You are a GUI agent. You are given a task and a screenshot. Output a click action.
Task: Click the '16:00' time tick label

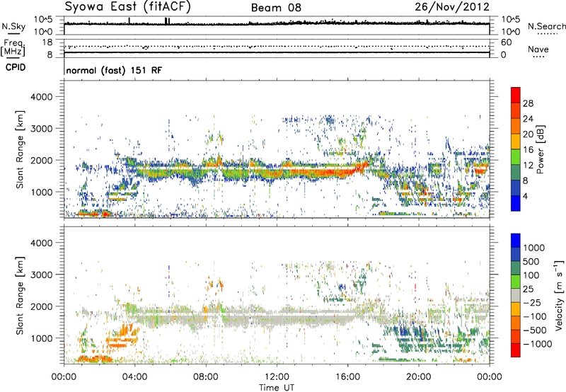pyautogui.click(x=347, y=377)
